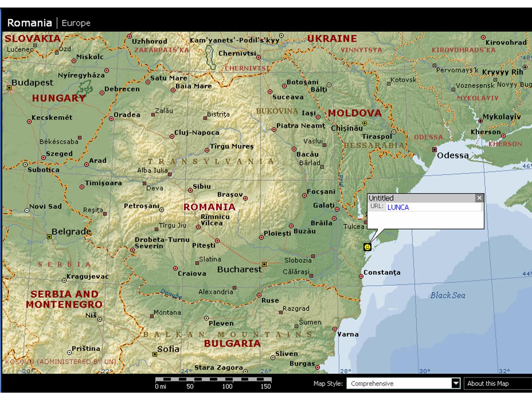Click the Cluj-Napoca city marker

pyautogui.click(x=172, y=137)
